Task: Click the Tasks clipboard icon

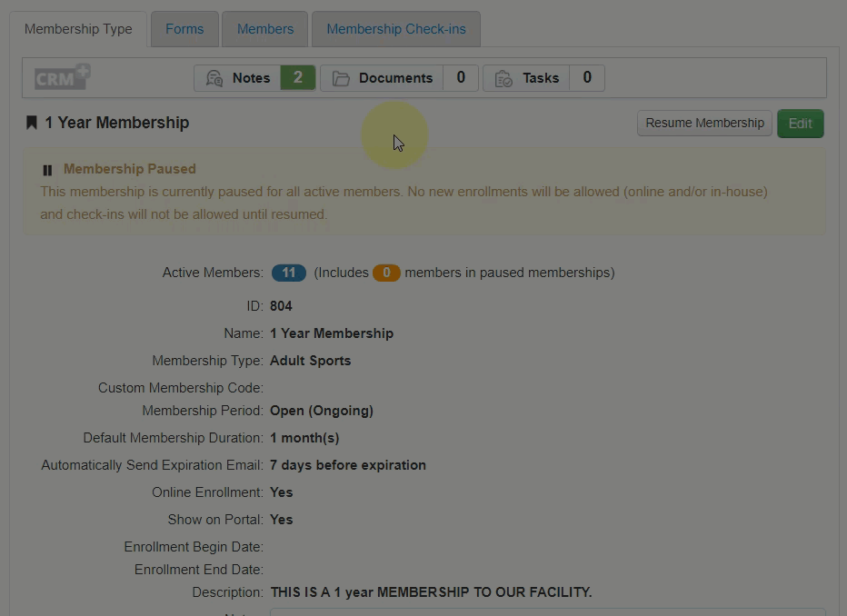Action: pos(503,78)
